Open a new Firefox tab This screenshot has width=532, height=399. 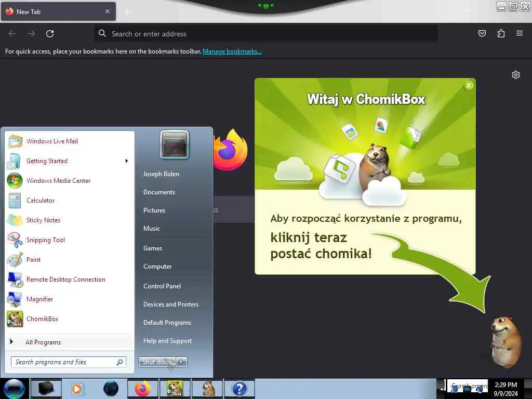tap(127, 12)
